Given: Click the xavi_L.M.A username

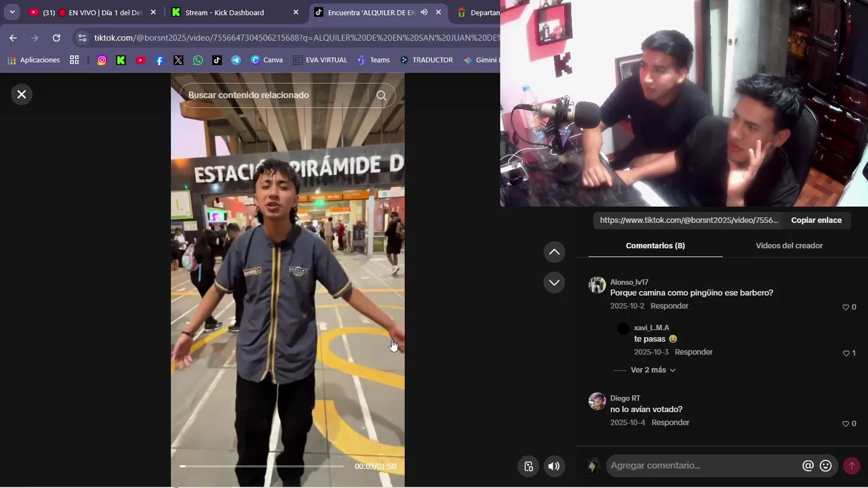Looking at the screenshot, I should (652, 328).
